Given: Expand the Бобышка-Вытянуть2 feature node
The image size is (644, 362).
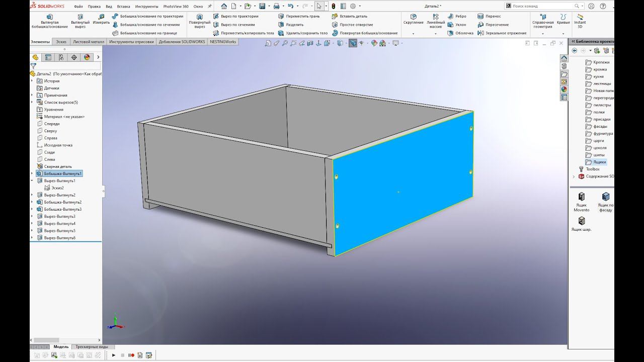Looking at the screenshot, I should pyautogui.click(x=32, y=202).
